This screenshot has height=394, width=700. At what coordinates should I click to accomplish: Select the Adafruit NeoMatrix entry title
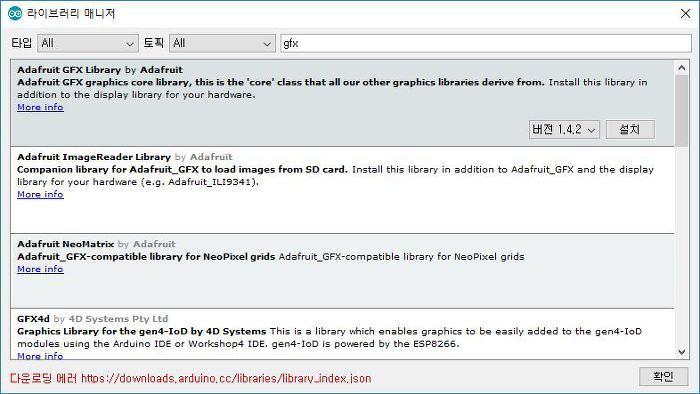point(66,244)
